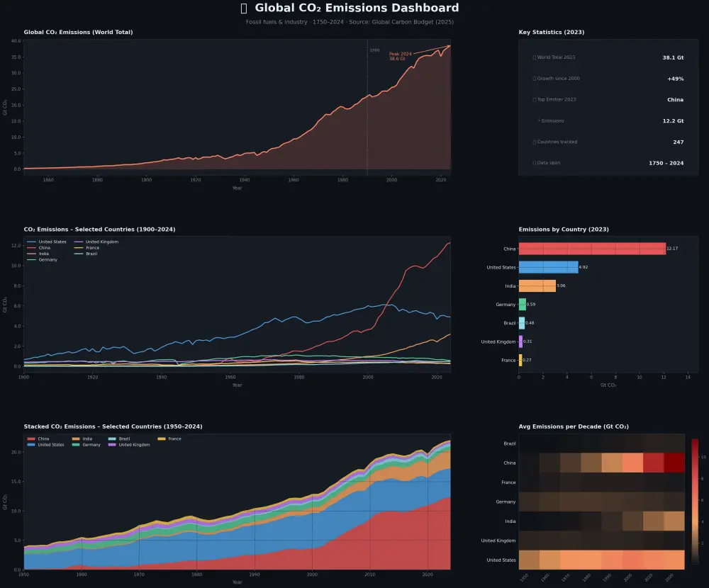Click the 0.31 bar value label
The height and width of the screenshot is (588, 709).
point(527,341)
